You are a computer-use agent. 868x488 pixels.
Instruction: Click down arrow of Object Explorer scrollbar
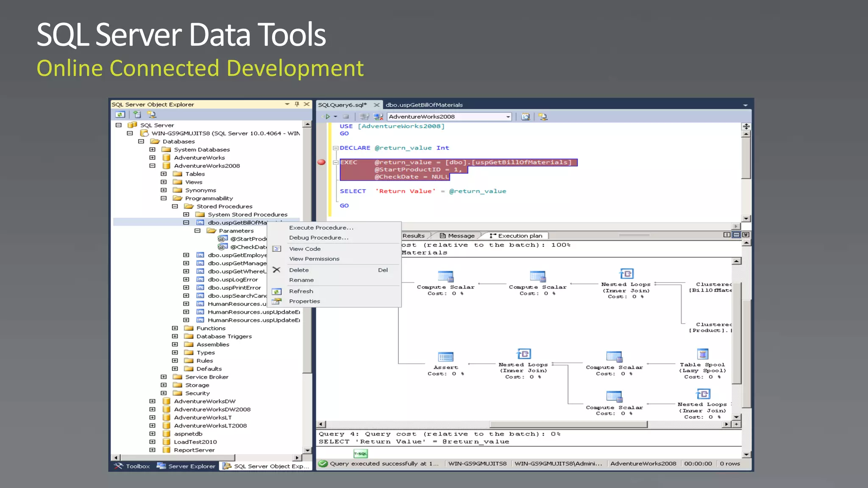click(x=307, y=450)
